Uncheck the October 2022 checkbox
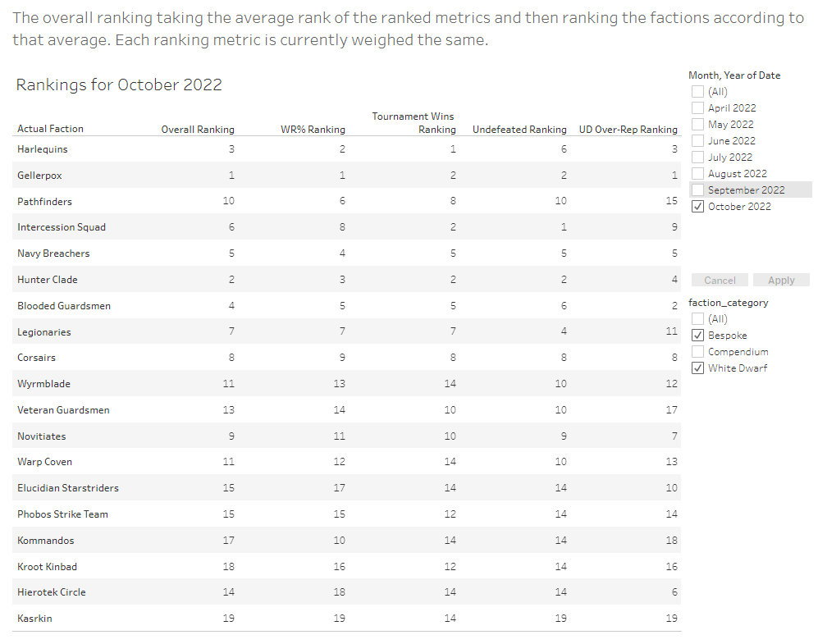The image size is (818, 644). pyautogui.click(x=697, y=207)
